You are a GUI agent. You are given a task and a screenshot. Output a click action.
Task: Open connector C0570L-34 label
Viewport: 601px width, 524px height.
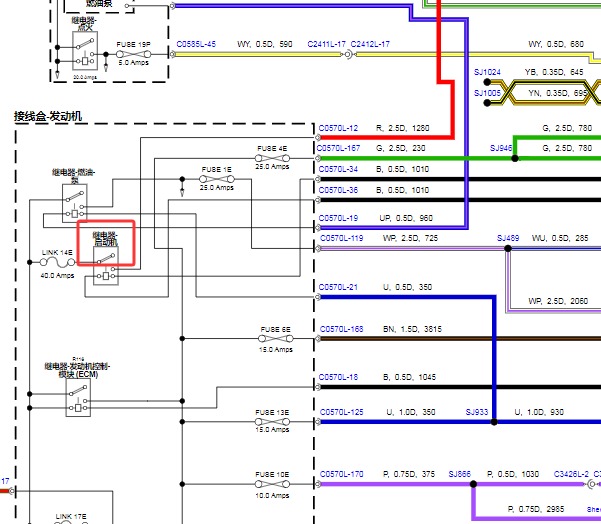pyautogui.click(x=338, y=169)
